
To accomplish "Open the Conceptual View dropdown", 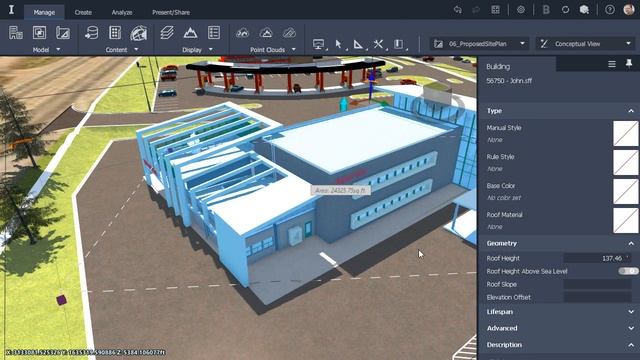I will tap(586, 44).
